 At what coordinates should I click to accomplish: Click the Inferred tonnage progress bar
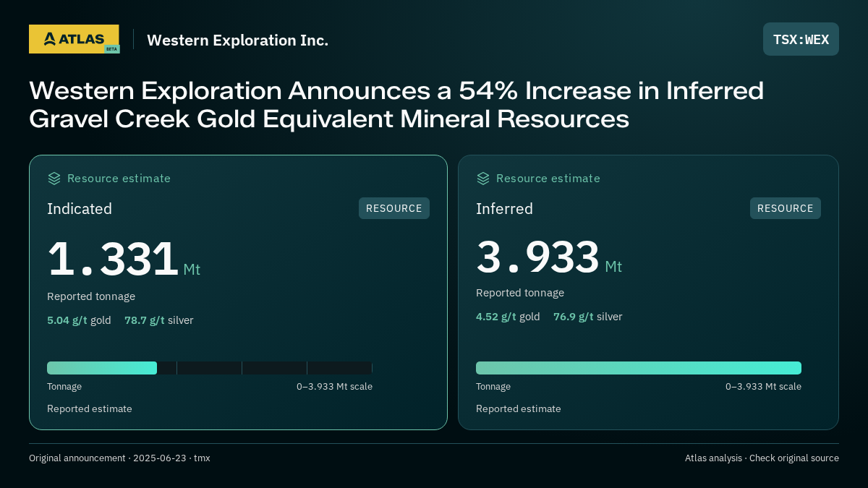click(639, 368)
